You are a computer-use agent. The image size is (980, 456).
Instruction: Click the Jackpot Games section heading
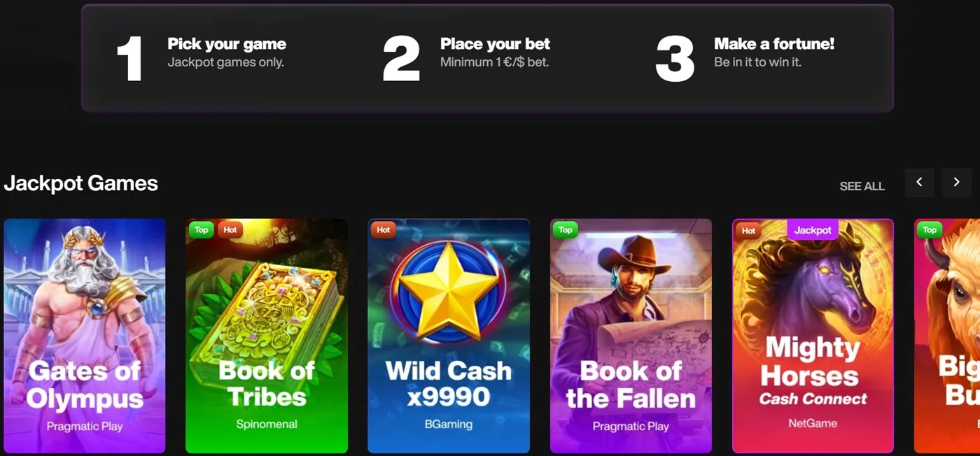point(81,183)
